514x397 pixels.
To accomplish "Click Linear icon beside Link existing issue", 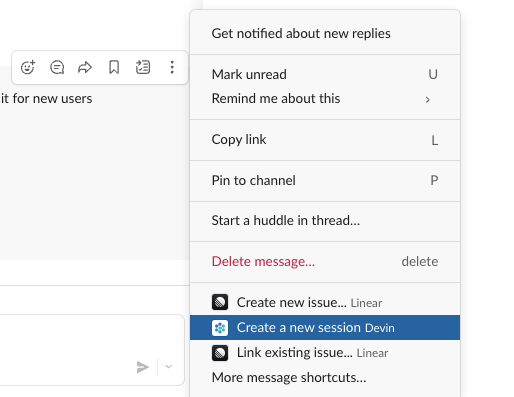I will pyautogui.click(x=220, y=353).
